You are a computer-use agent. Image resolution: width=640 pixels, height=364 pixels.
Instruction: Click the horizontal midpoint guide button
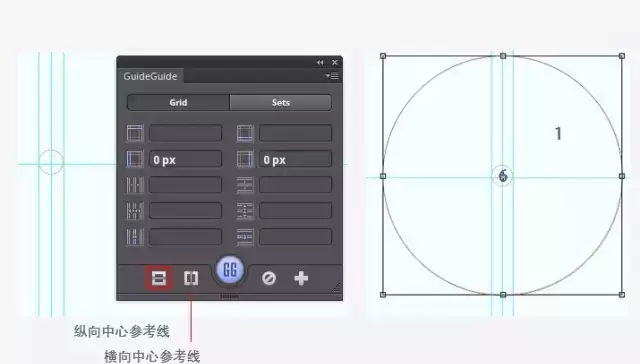(159, 278)
